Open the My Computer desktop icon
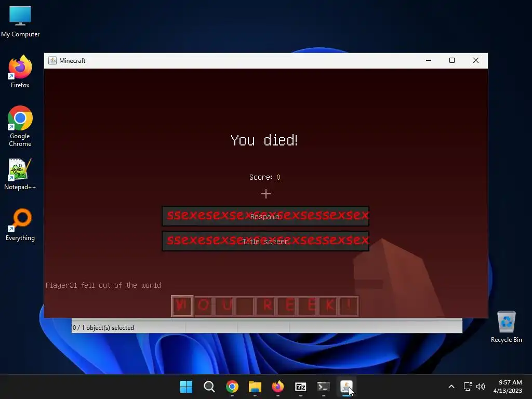Viewport: 532px width, 399px height. pos(20,22)
